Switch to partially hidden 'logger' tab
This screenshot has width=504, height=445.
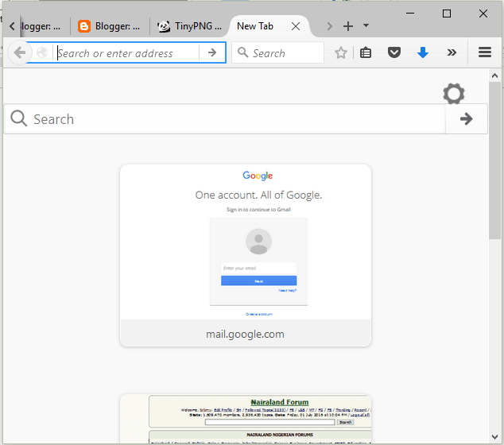pos(41,26)
